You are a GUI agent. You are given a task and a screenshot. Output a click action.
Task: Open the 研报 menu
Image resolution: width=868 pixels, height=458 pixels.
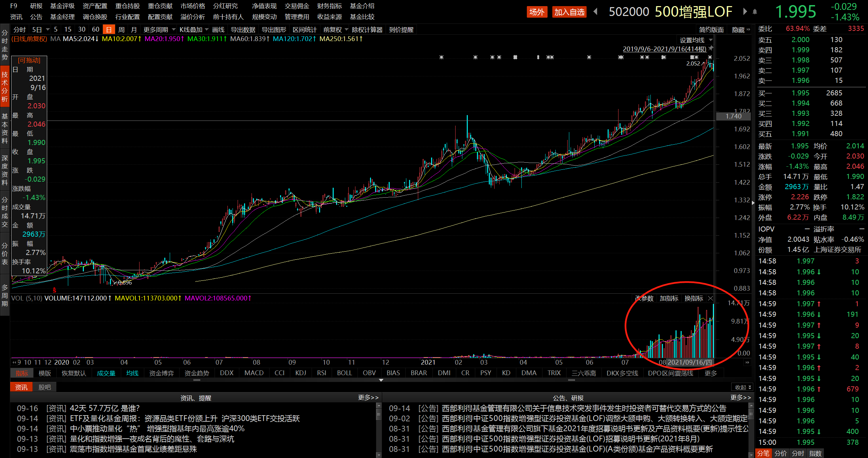coord(36,6)
